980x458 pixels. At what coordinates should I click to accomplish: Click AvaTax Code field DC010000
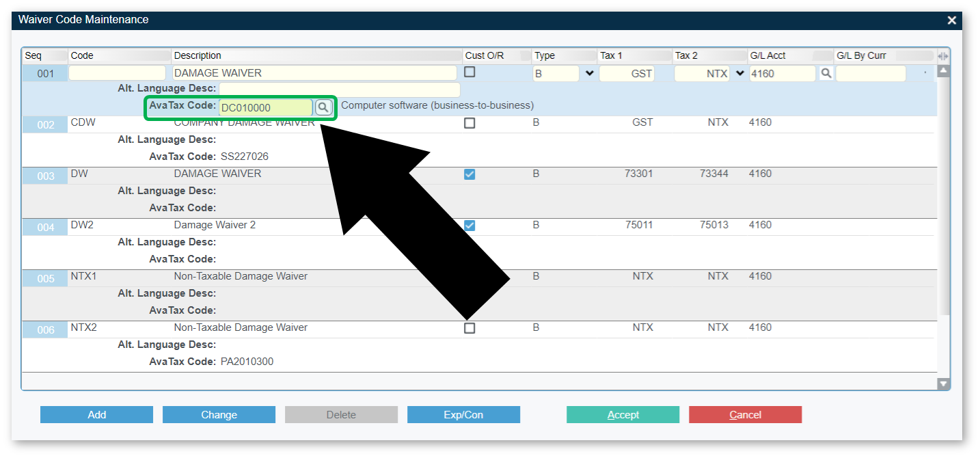tap(266, 107)
